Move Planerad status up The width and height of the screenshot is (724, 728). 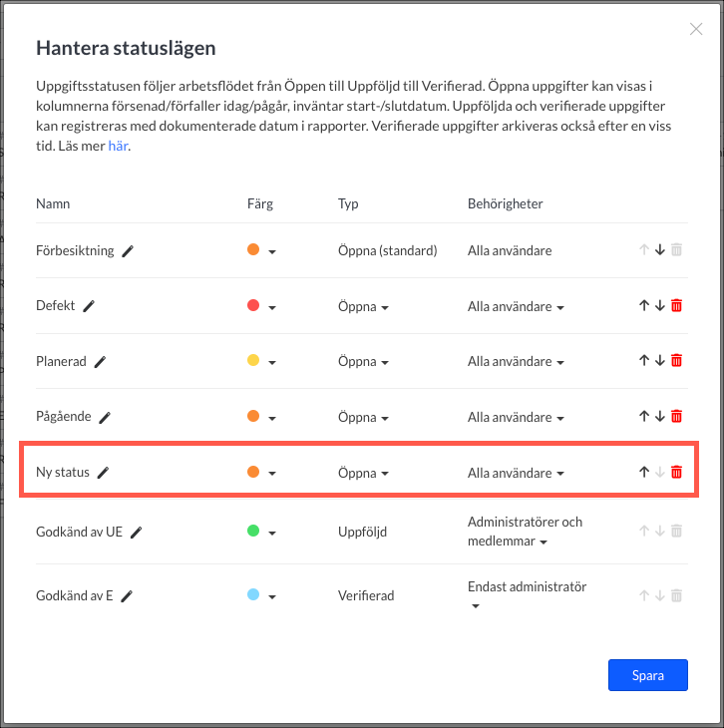pyautogui.click(x=643, y=361)
